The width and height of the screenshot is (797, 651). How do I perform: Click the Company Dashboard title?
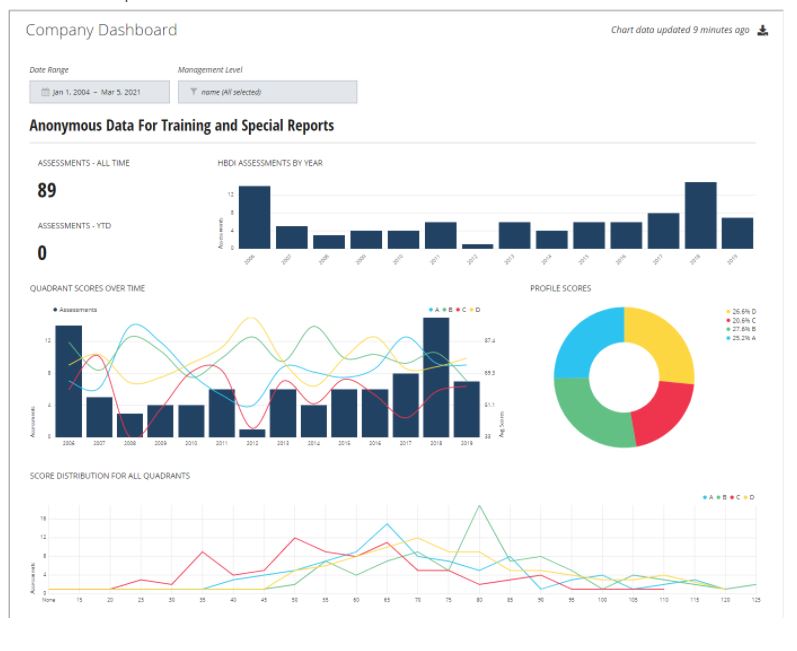tap(101, 30)
